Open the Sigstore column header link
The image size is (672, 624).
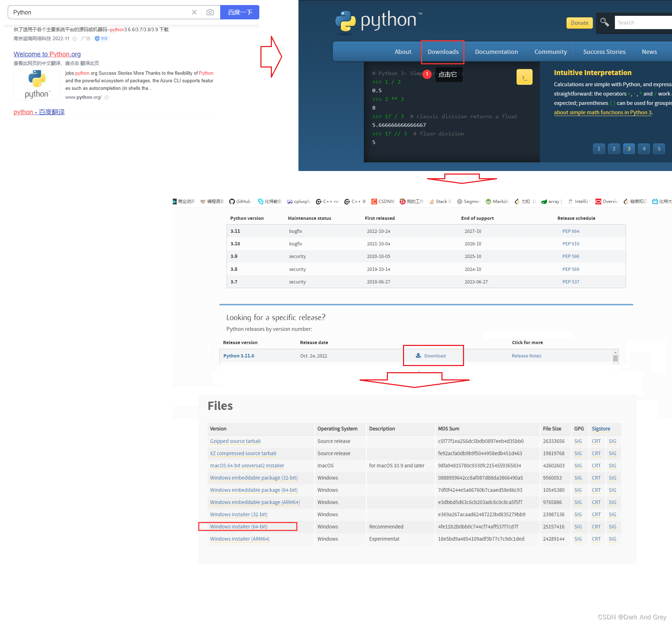point(601,429)
